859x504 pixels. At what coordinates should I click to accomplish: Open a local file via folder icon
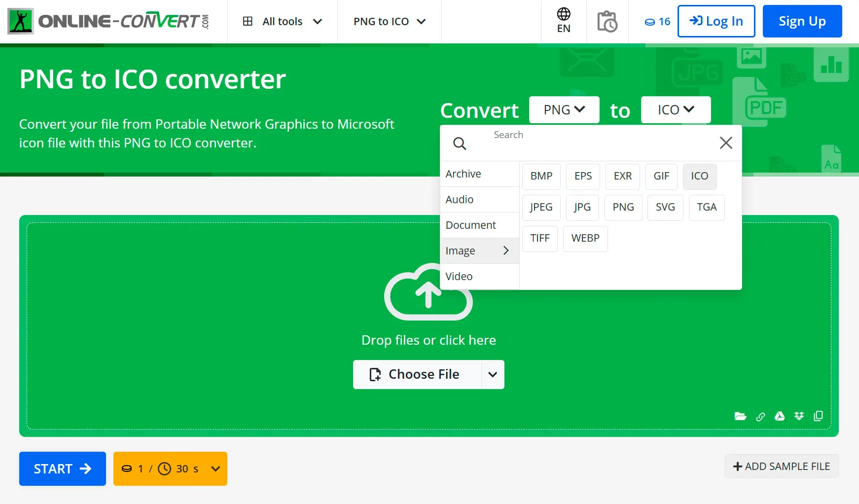tap(741, 416)
